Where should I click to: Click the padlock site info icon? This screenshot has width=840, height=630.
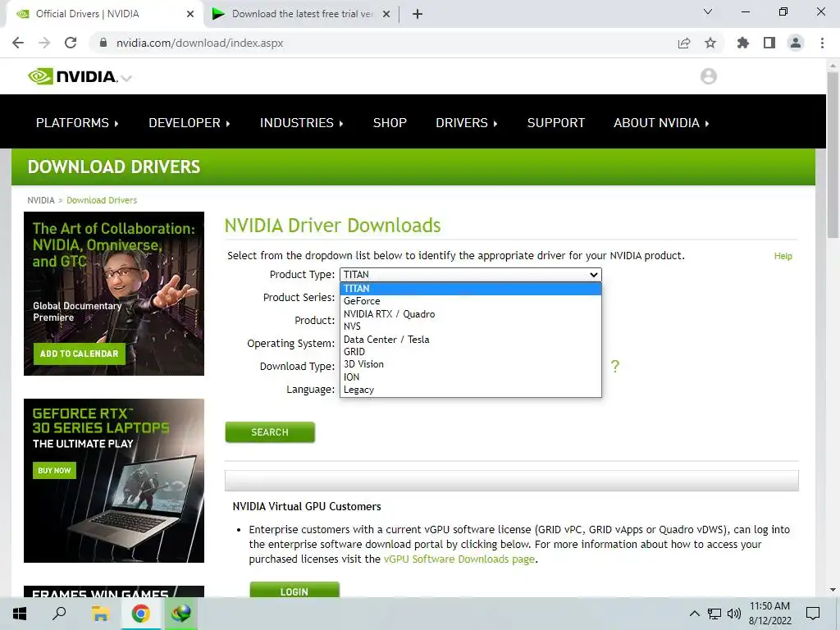click(x=103, y=43)
